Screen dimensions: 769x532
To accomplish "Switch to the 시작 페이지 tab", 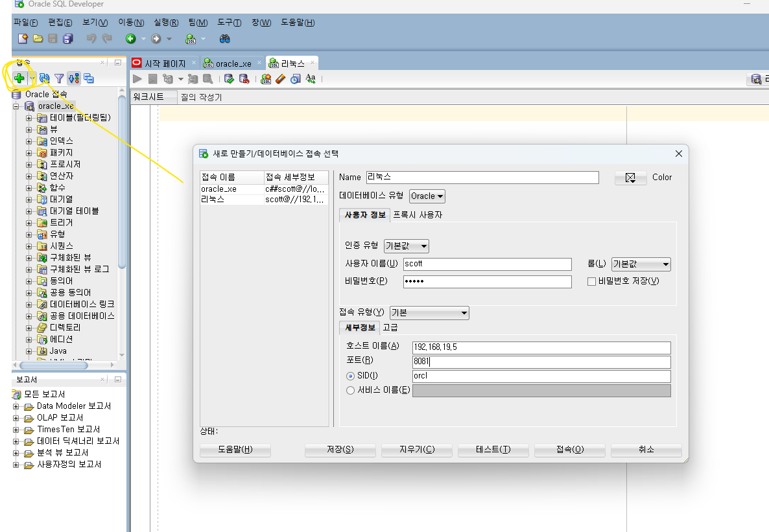I will 165,64.
